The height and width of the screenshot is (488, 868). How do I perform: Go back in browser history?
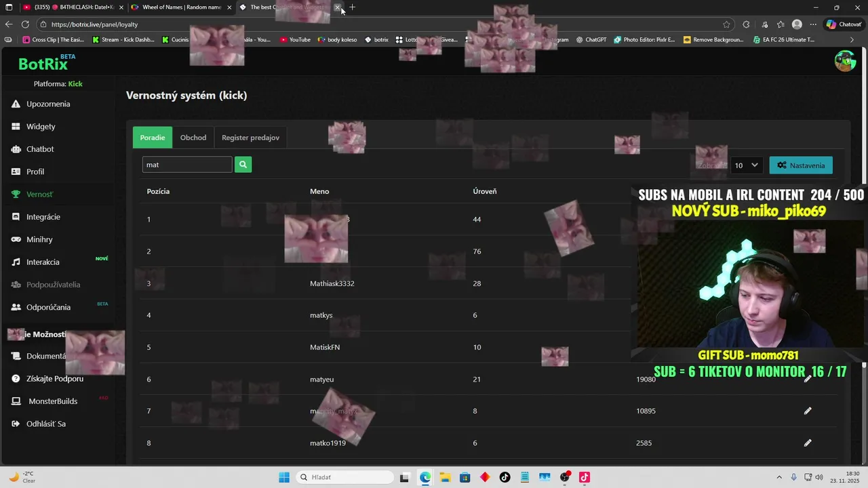coord(9,24)
